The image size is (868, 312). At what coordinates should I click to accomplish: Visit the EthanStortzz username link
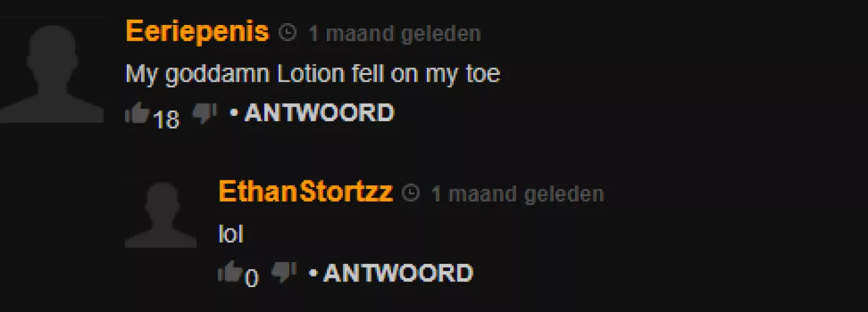[x=306, y=192]
